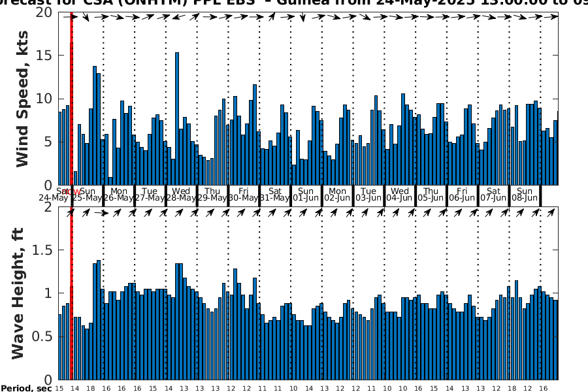Click the '07-Jun' date label

point(493,198)
